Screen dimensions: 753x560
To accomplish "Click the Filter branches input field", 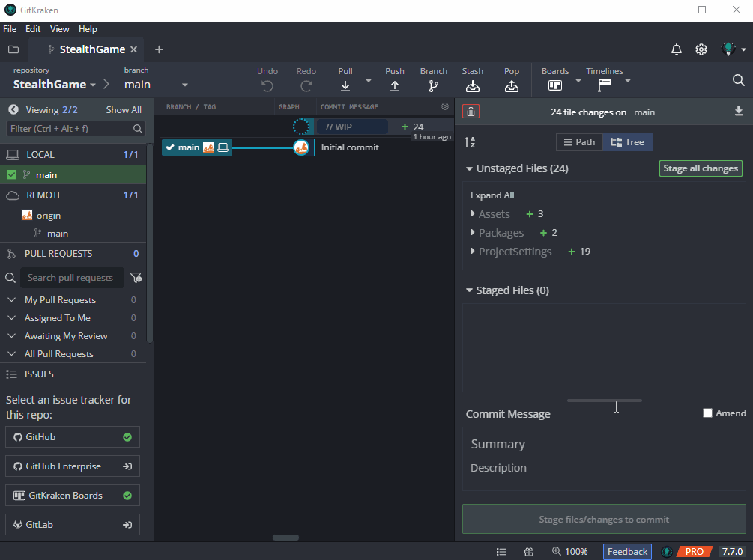I will (x=76, y=129).
